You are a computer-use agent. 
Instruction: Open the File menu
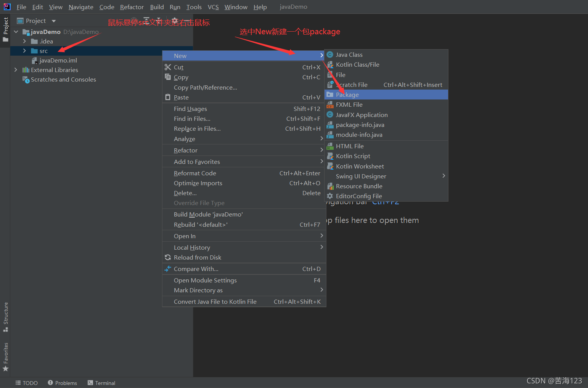21,7
